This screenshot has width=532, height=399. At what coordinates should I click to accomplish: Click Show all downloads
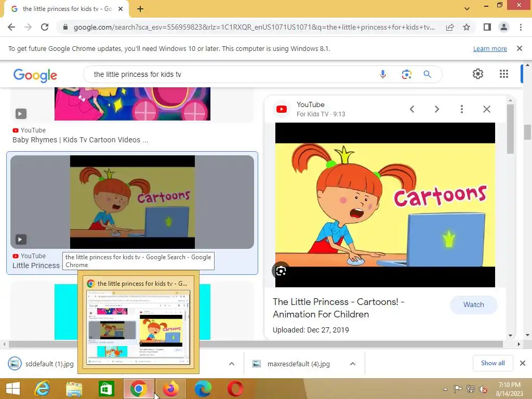tap(493, 363)
